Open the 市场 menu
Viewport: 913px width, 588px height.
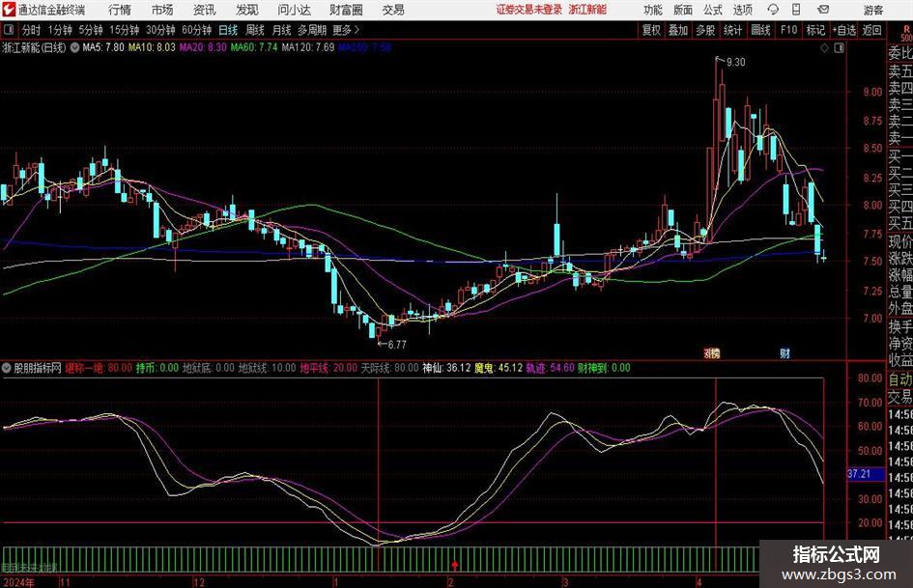pyautogui.click(x=162, y=10)
